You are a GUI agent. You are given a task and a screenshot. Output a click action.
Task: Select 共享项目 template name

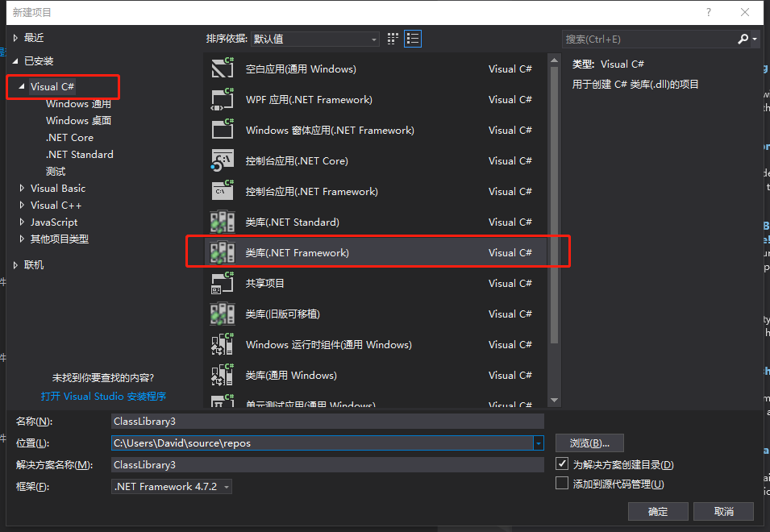(x=264, y=283)
